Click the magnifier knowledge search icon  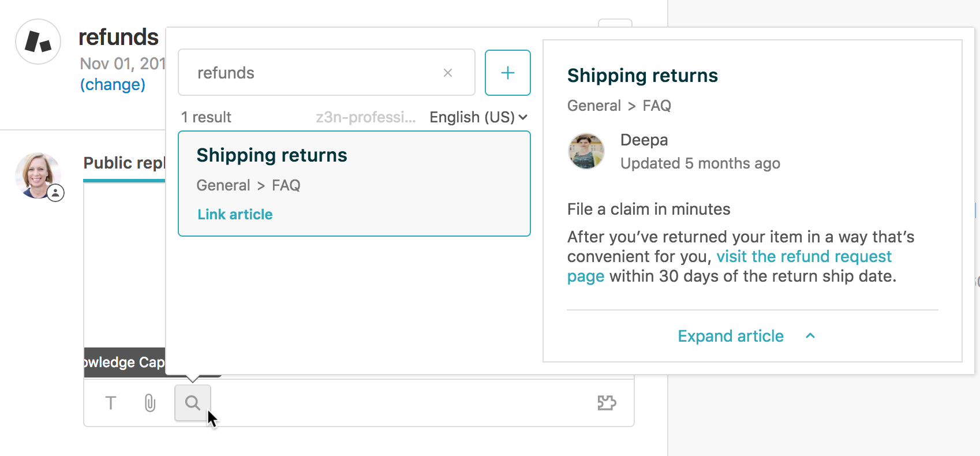point(193,403)
